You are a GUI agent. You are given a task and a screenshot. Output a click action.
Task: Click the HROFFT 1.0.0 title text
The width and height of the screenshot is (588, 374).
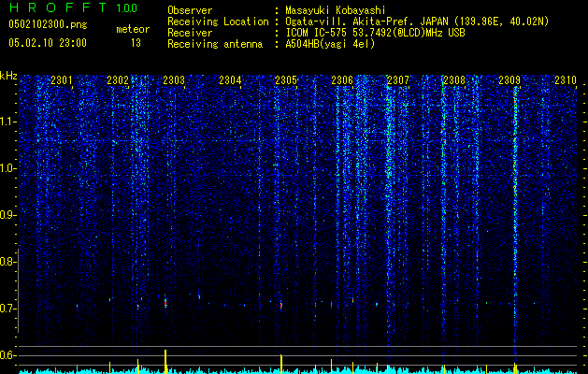tap(73, 7)
